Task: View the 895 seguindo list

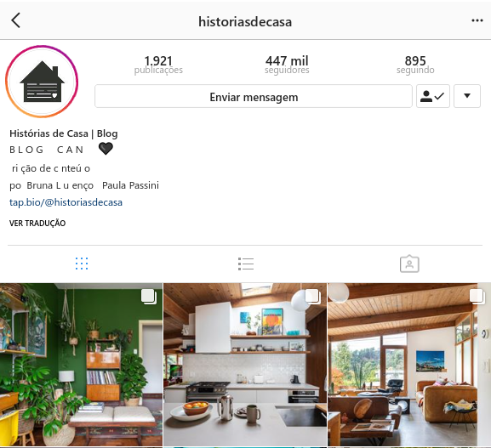Action: [x=415, y=65]
